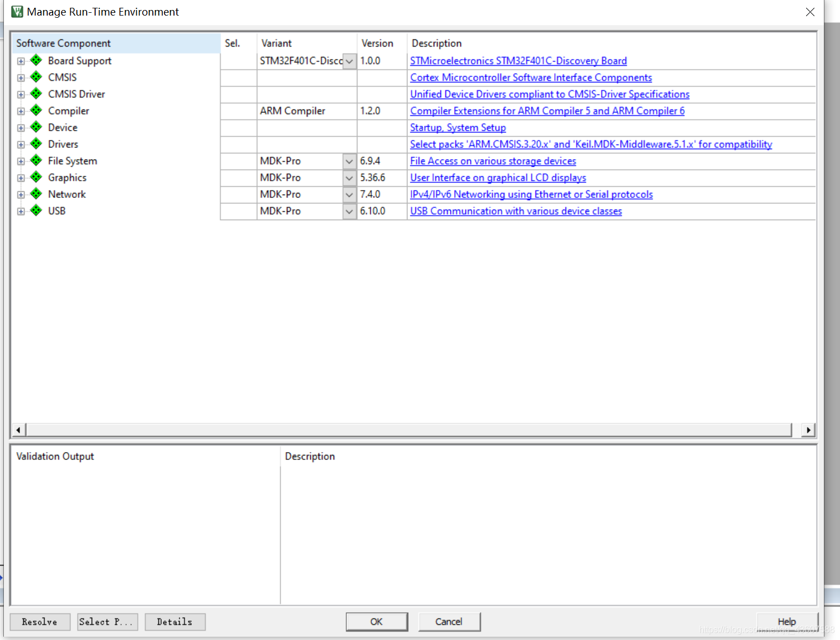Open Cortex Microcontroller Software Interface Components link
Screen dimensions: 840x640
(x=531, y=77)
